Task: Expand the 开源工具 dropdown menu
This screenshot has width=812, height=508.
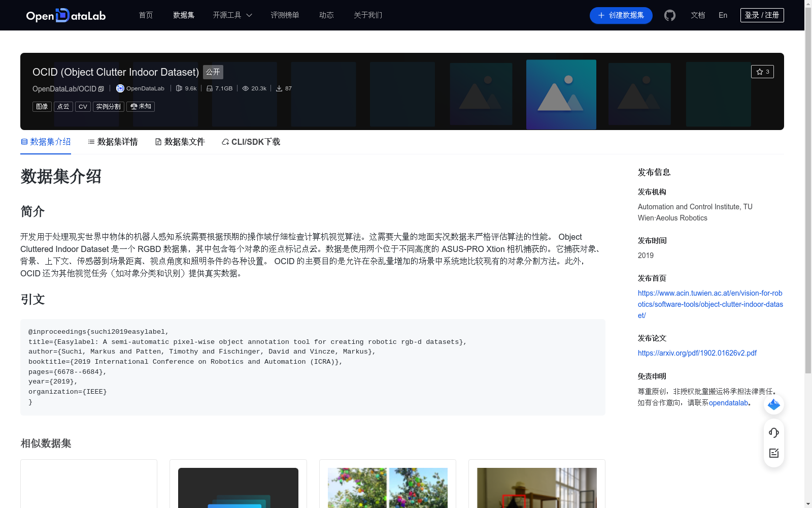Action: click(232, 15)
